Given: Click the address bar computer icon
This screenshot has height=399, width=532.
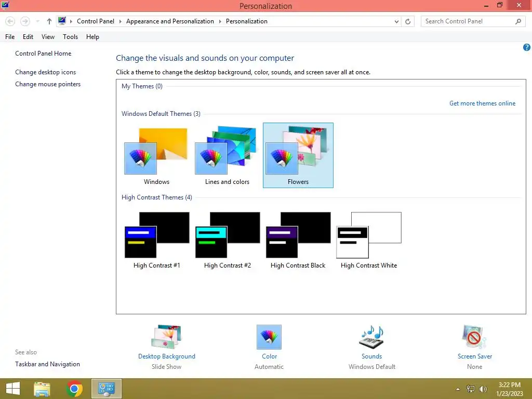Looking at the screenshot, I should pyautogui.click(x=62, y=21).
